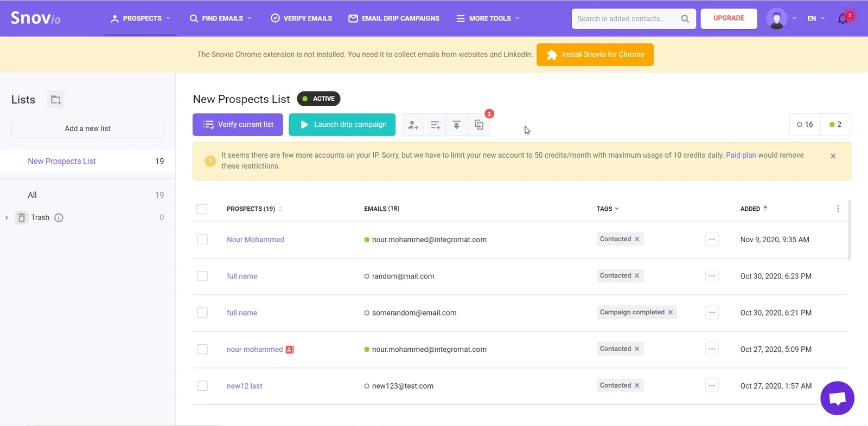Check the box for new12 last row

click(202, 386)
